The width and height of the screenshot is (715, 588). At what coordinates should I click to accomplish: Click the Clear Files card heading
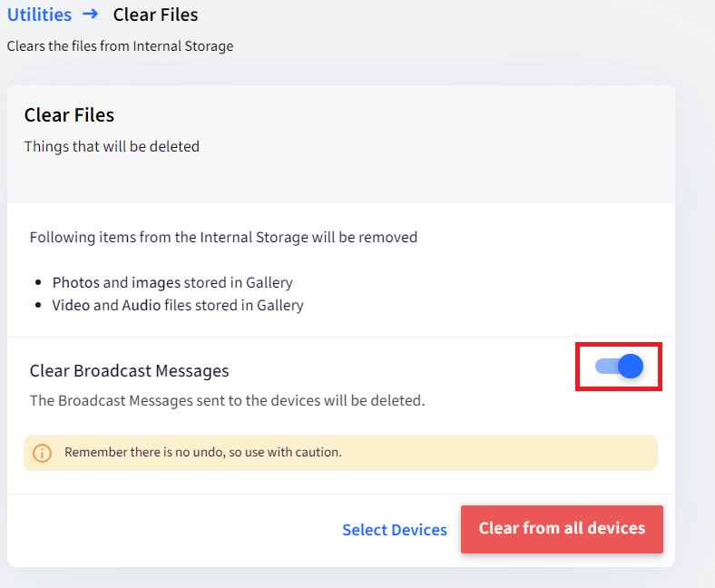69,115
